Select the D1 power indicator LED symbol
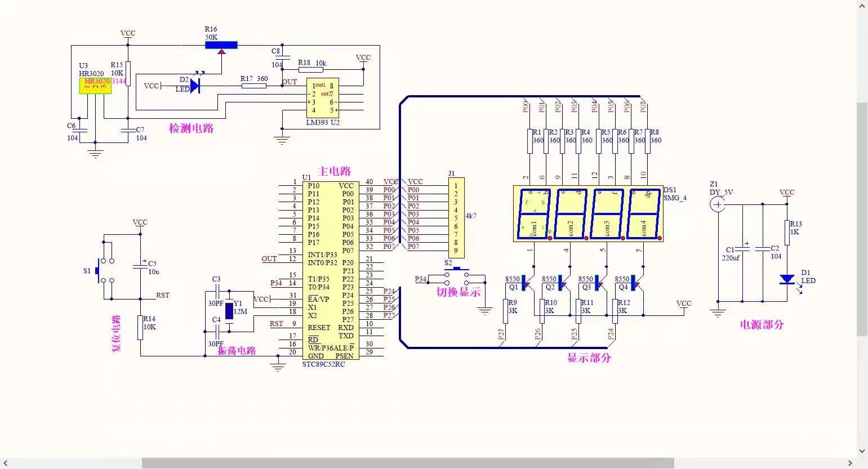The image size is (868, 469). 787,279
